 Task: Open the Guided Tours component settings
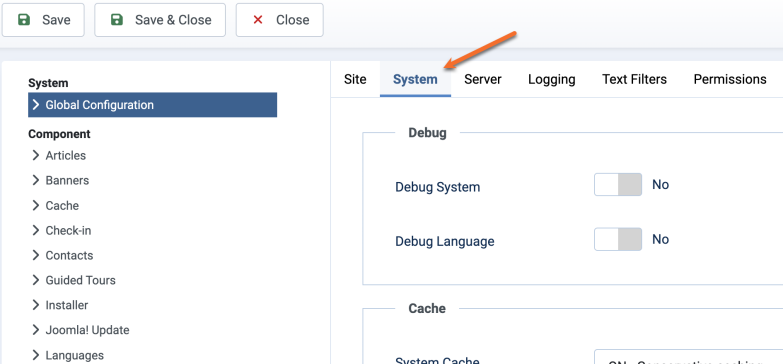80,280
